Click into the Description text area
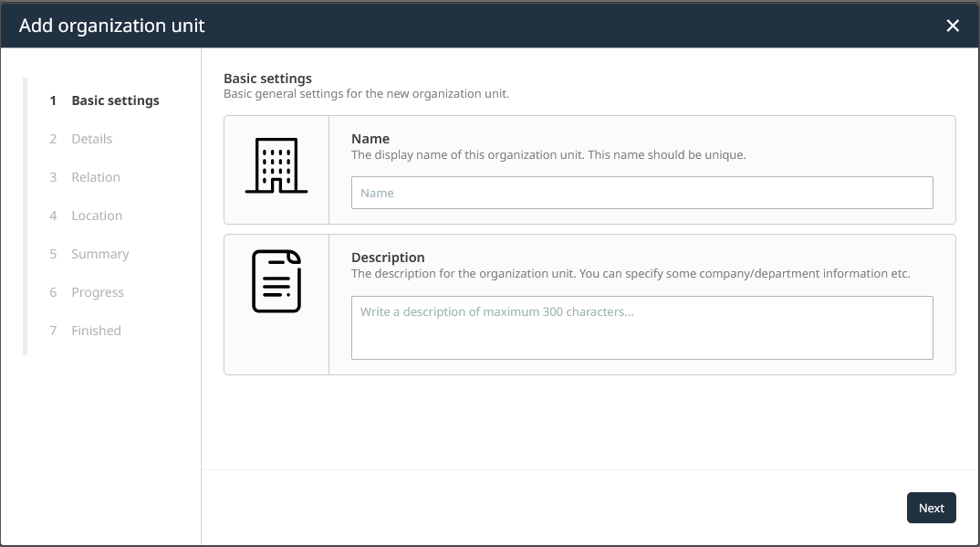 (x=641, y=327)
